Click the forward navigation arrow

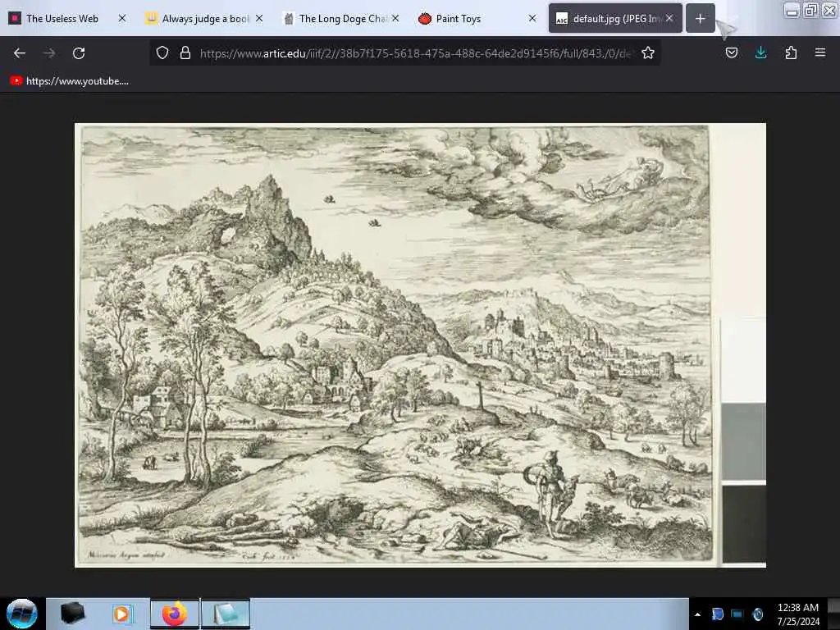(49, 53)
